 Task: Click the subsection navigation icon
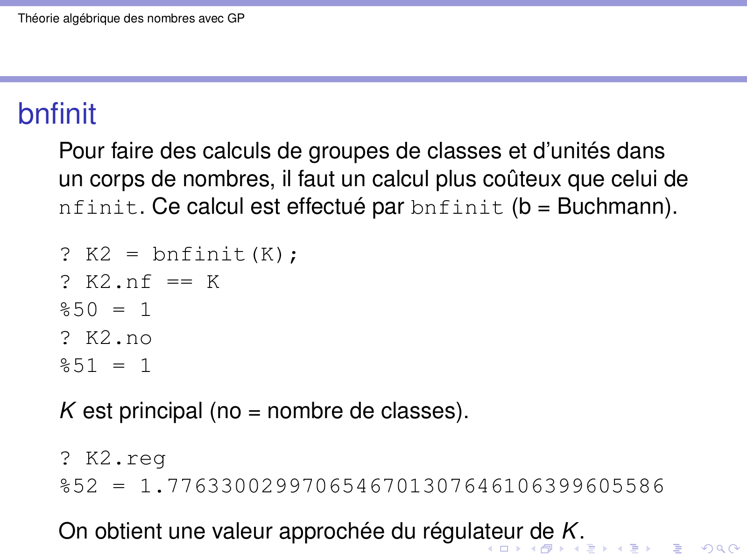(591, 549)
